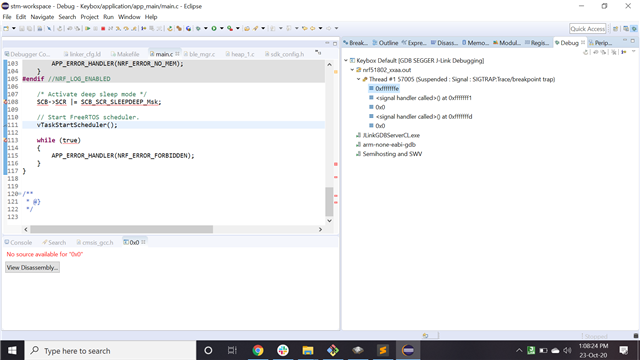Open the File menu
Image resolution: width=640 pixels, height=360 pixels.
[7, 17]
